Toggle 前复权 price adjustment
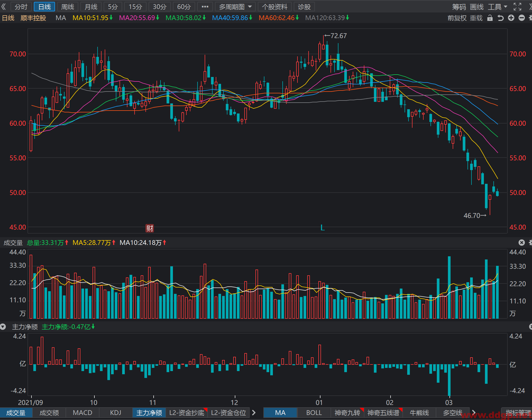The image size is (532, 420). tap(457, 18)
